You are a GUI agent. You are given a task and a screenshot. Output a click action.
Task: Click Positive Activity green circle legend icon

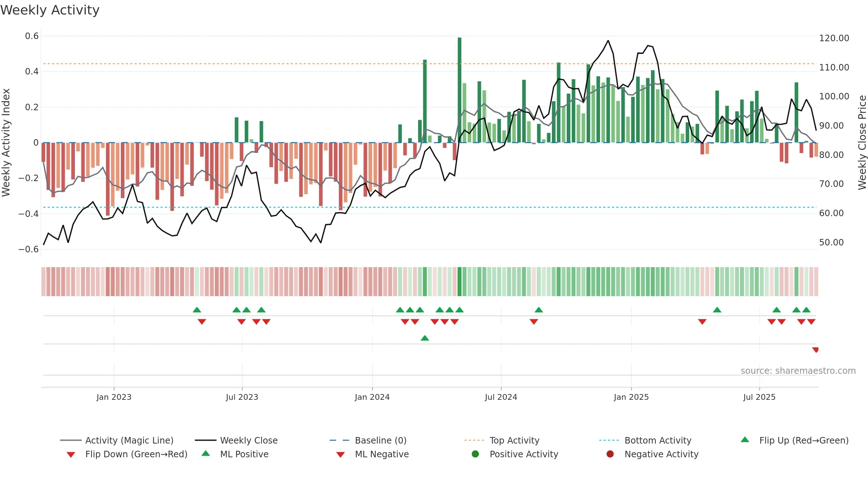[475, 454]
